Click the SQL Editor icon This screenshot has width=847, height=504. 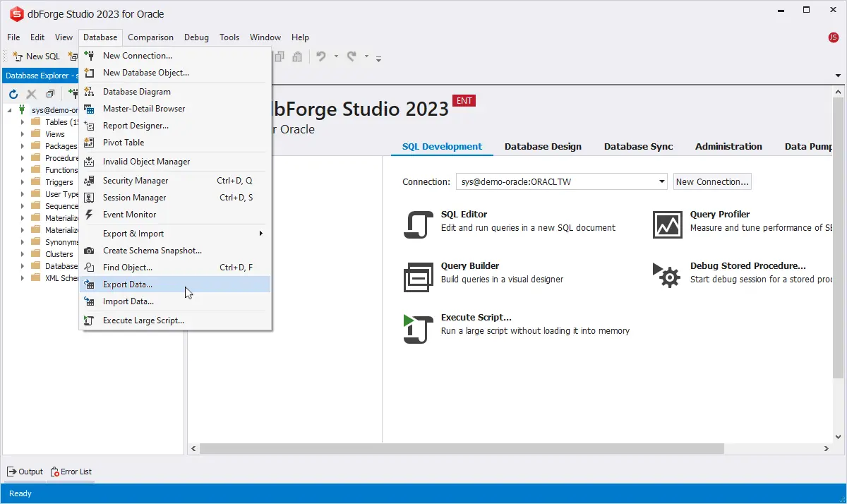(x=417, y=225)
